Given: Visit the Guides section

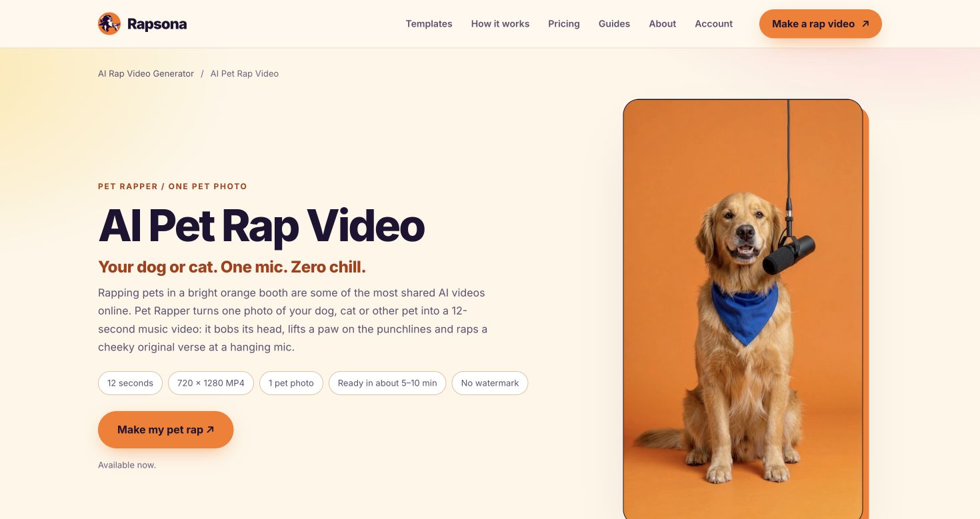Looking at the screenshot, I should [614, 24].
